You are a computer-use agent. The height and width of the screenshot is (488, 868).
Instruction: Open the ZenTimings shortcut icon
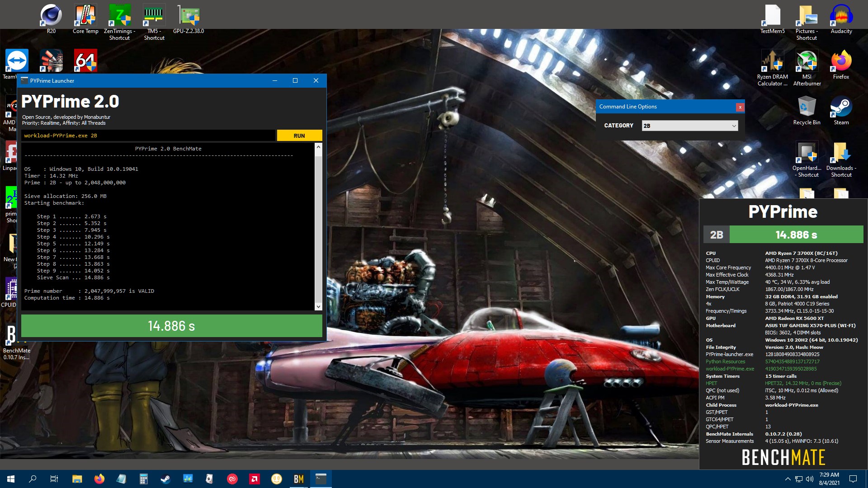pyautogui.click(x=120, y=22)
